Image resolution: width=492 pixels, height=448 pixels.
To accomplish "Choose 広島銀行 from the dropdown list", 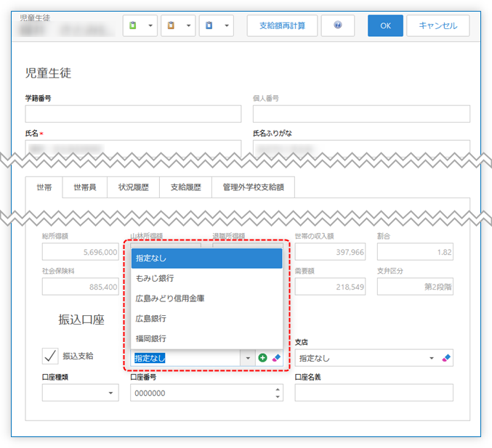I will [x=207, y=319].
